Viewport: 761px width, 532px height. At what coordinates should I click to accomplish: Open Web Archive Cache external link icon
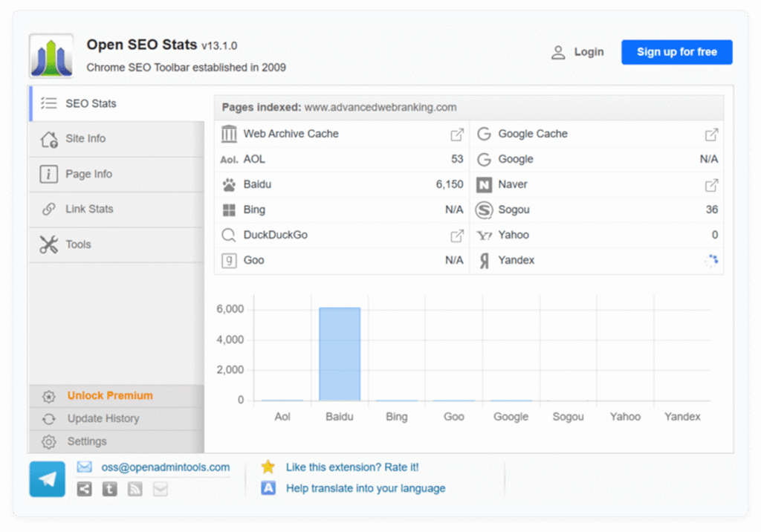click(x=457, y=134)
